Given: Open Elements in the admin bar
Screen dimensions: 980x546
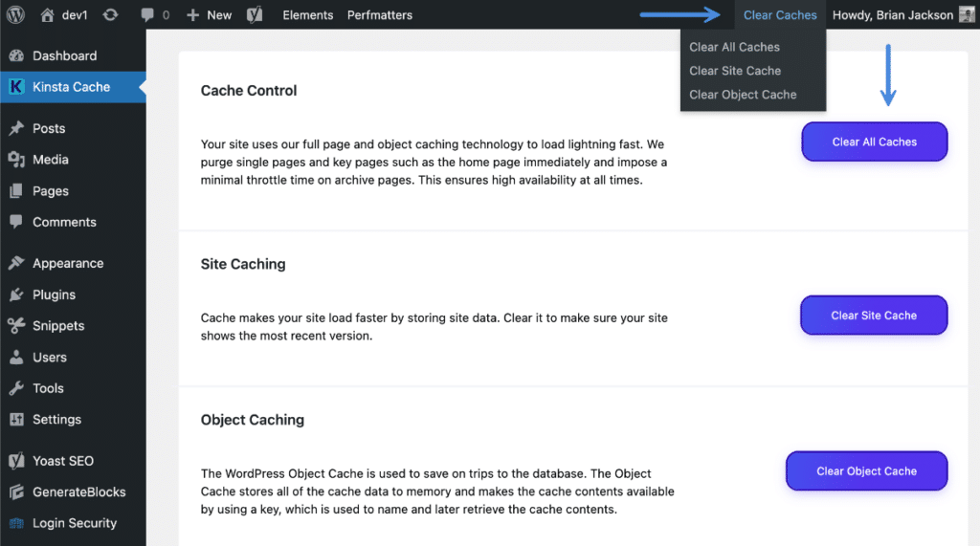Looking at the screenshot, I should pos(307,15).
